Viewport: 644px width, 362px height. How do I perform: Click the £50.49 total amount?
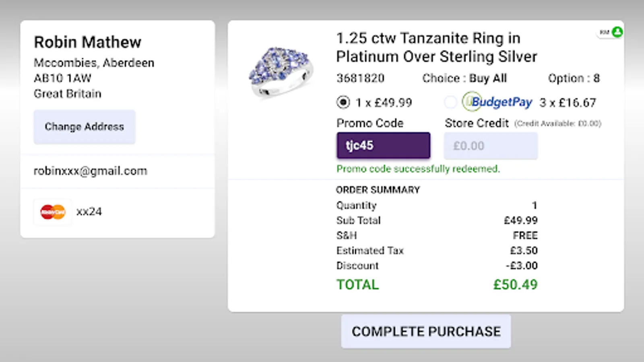point(515,285)
